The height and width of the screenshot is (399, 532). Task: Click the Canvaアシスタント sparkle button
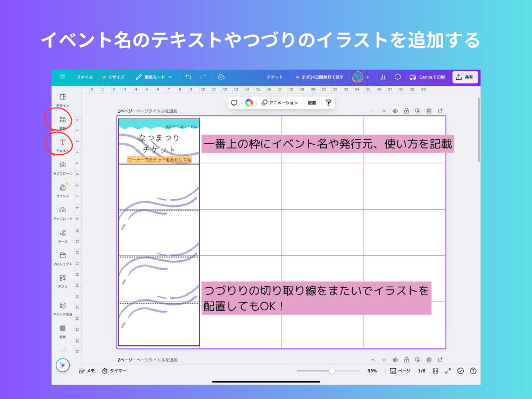tap(63, 366)
